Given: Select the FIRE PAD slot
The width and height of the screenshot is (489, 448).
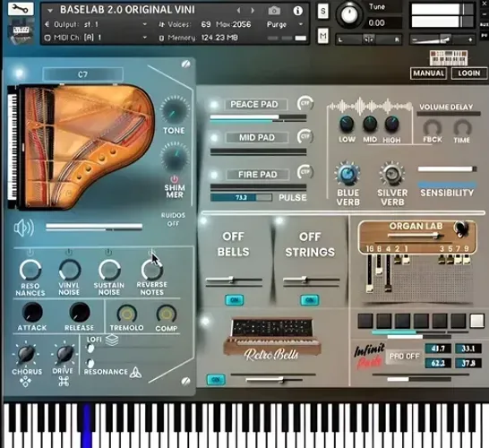Looking at the screenshot, I should [x=258, y=175].
